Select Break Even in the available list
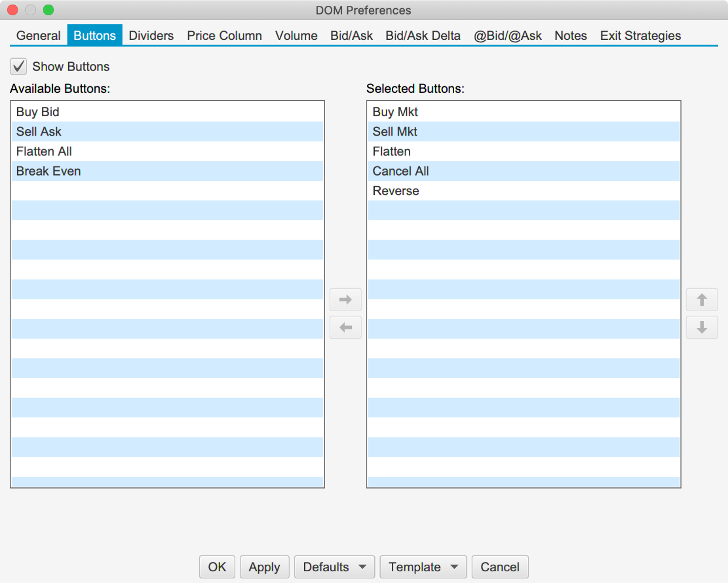 click(49, 171)
